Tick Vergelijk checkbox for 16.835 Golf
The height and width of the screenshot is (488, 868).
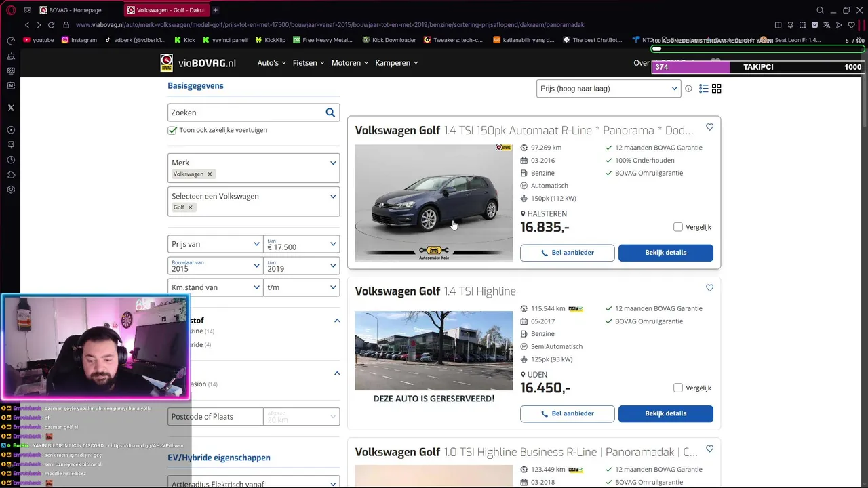[x=678, y=227]
